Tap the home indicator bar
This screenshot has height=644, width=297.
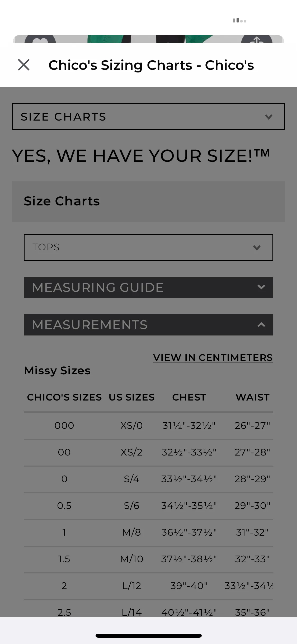pos(149,636)
